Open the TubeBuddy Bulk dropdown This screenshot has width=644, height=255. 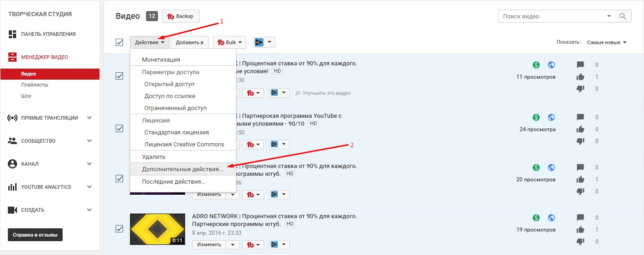(x=229, y=42)
